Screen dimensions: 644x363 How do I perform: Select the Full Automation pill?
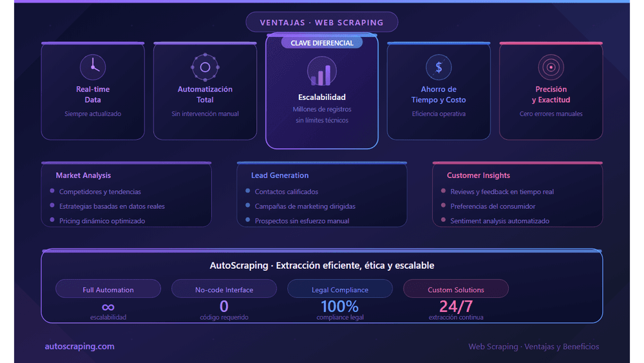point(108,289)
